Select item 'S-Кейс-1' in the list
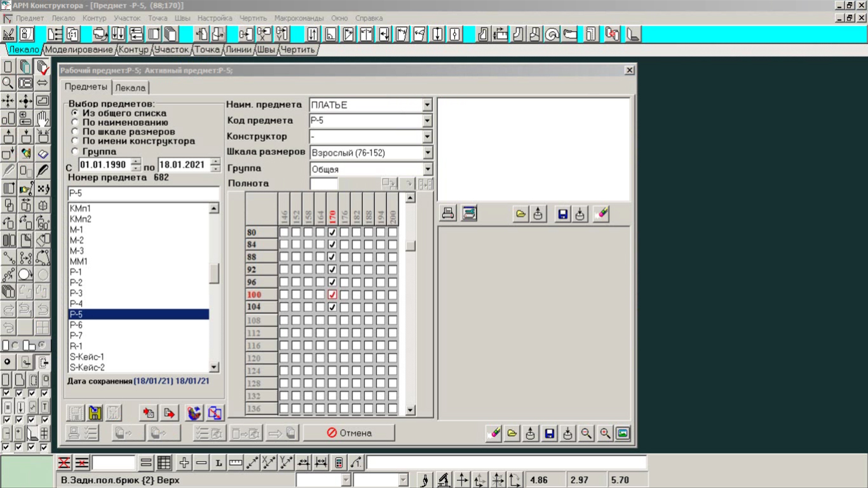 coord(139,356)
